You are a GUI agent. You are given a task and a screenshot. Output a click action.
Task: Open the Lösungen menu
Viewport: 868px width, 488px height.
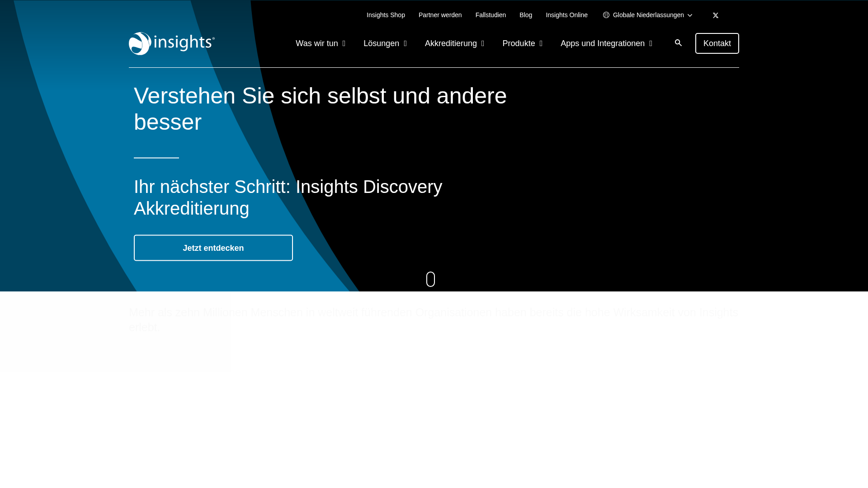381,43
